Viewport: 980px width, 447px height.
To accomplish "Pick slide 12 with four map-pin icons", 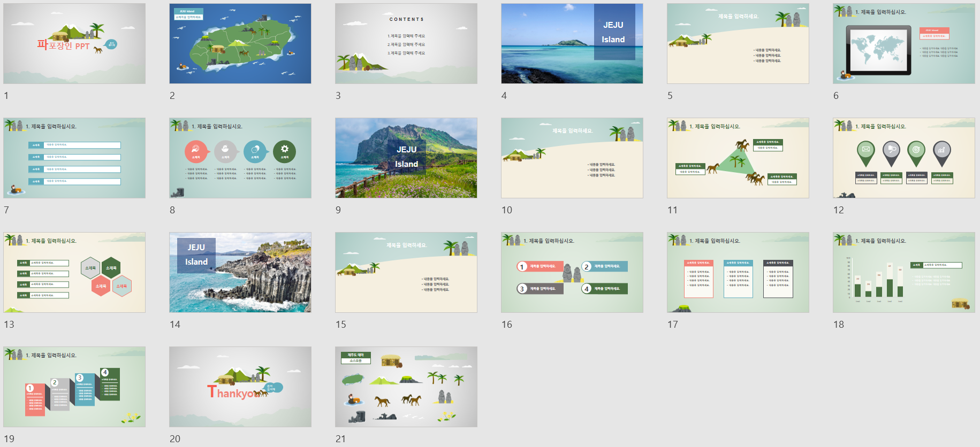I will click(904, 158).
